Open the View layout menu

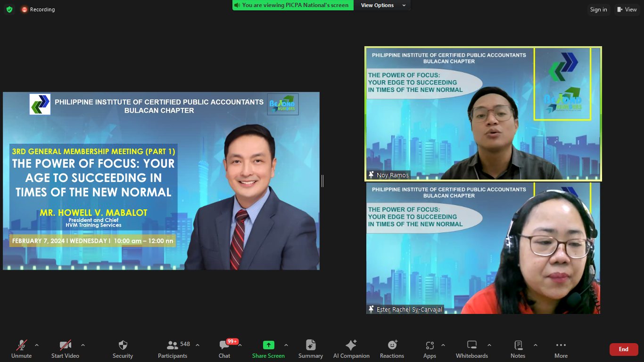tap(627, 9)
